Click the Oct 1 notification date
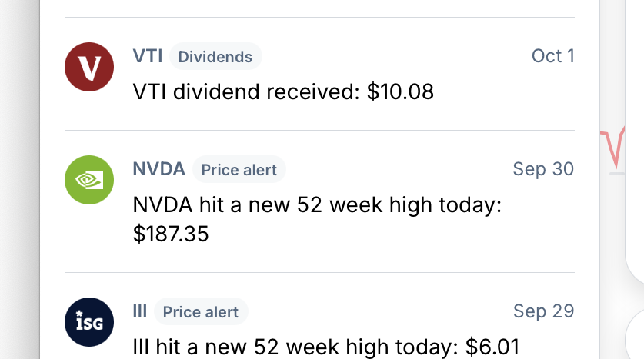Screen dimensions: 644x359 552,56
